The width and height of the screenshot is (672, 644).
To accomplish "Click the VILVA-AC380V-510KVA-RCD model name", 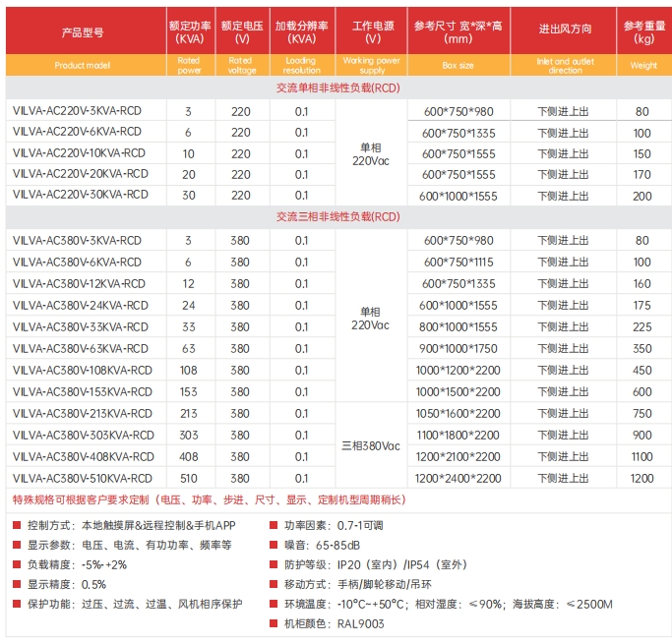I will click(x=84, y=478).
